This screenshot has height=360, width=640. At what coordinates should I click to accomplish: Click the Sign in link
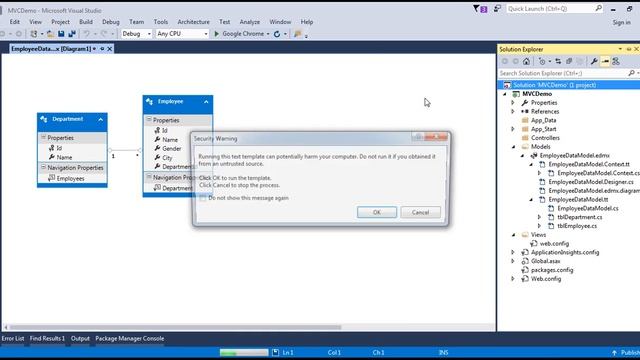coord(621,22)
